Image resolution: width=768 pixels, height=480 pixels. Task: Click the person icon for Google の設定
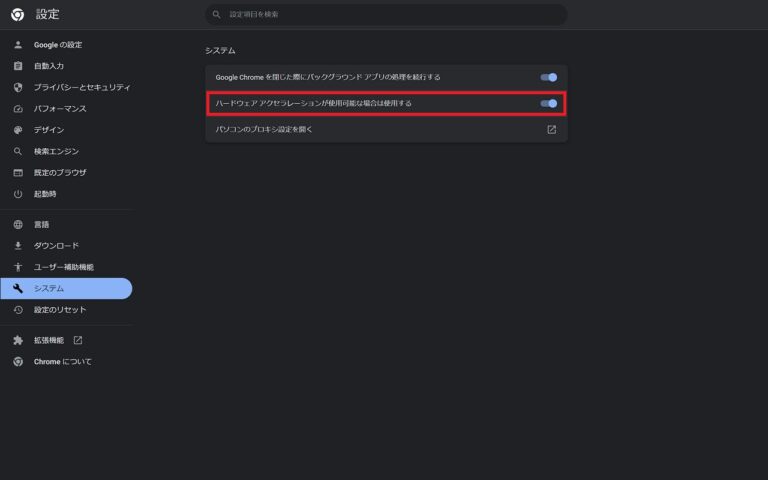(18, 45)
